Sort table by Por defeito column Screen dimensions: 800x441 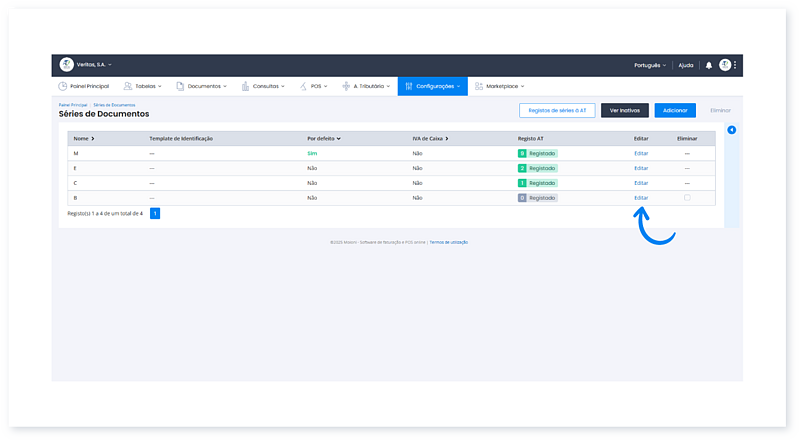point(324,138)
